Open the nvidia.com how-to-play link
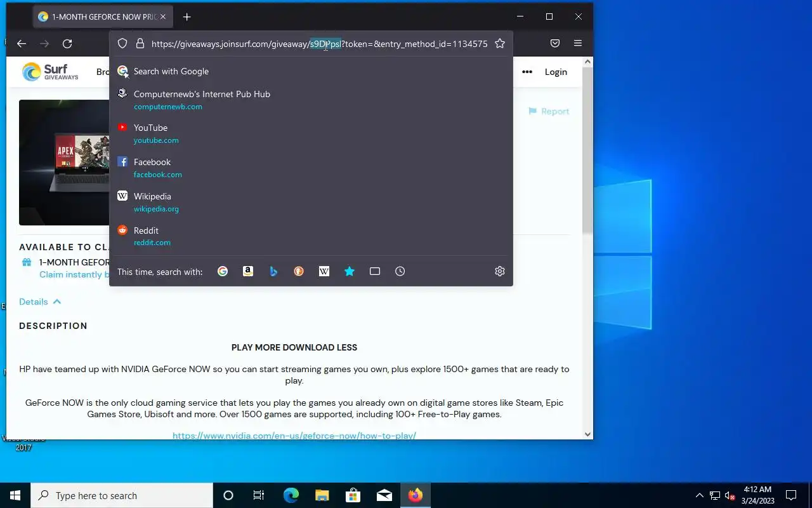Image resolution: width=812 pixels, height=508 pixels. [294, 436]
